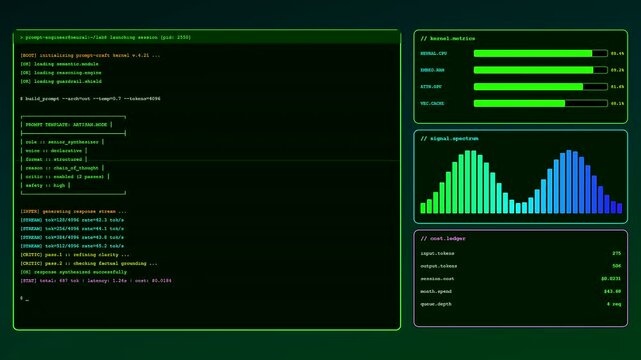Select the "voice :: declarative" row
Screen dimensions: 641x360
(54, 151)
